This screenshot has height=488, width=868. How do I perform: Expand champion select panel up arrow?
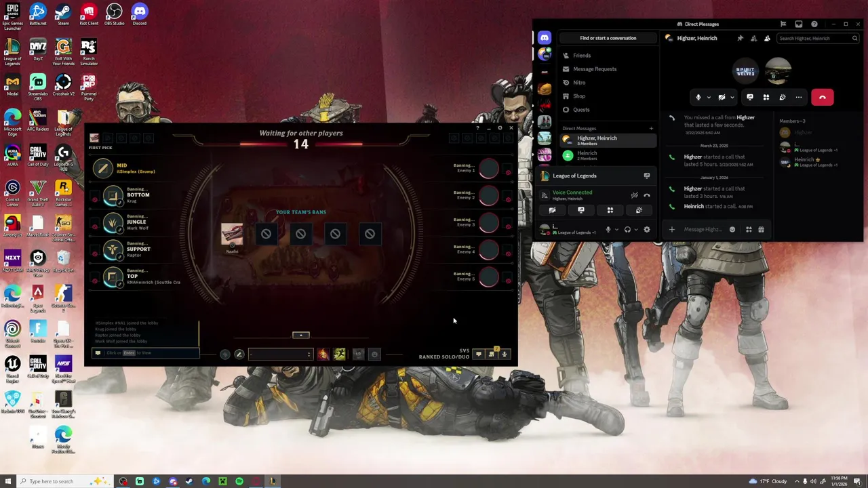pyautogui.click(x=301, y=335)
